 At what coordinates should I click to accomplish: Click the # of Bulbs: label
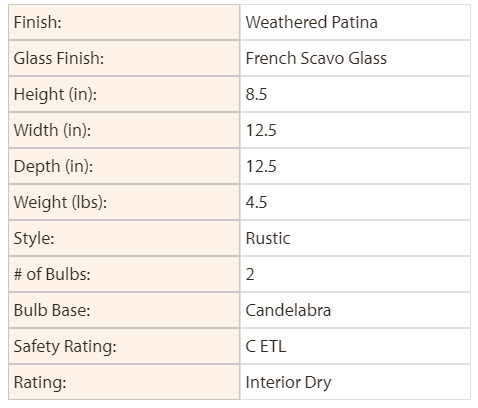point(52,274)
